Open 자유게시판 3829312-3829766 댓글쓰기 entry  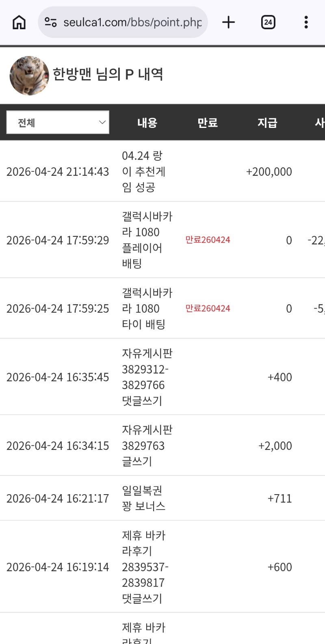[x=147, y=377]
